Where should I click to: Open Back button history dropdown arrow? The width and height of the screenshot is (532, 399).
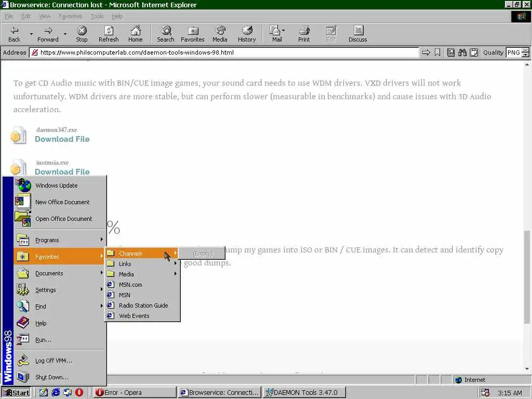pyautogui.click(x=31, y=34)
